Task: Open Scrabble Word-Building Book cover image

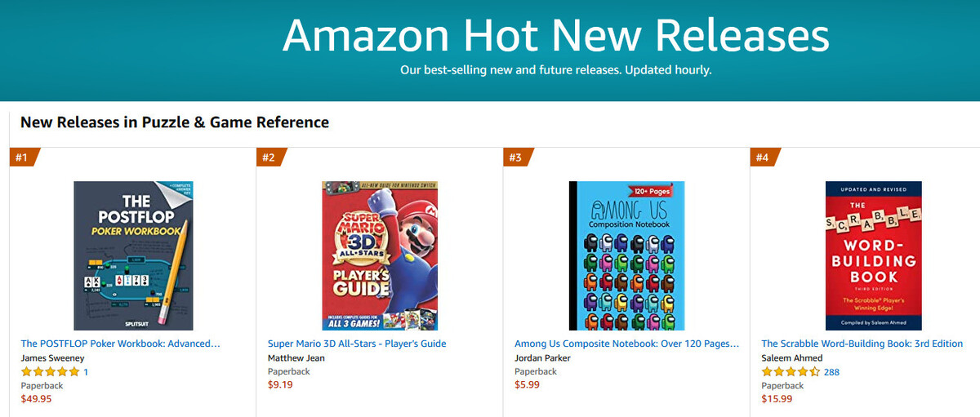Action: pyautogui.click(x=873, y=255)
